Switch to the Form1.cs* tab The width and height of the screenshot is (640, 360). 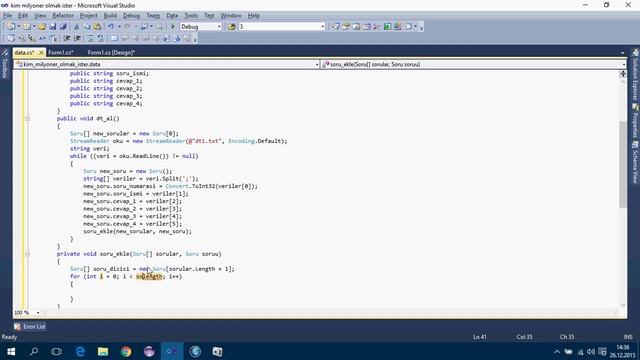[61, 53]
